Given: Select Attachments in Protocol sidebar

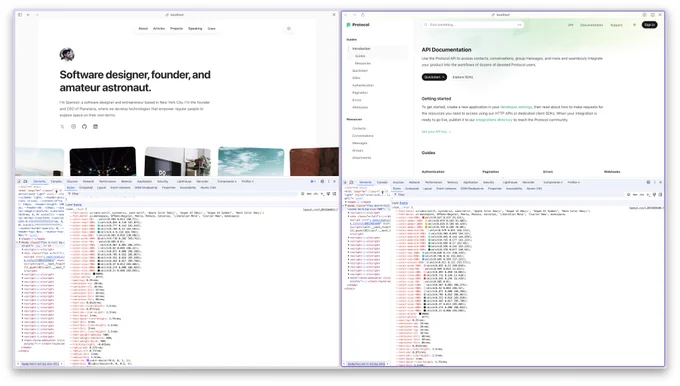Looking at the screenshot, I should point(362,158).
